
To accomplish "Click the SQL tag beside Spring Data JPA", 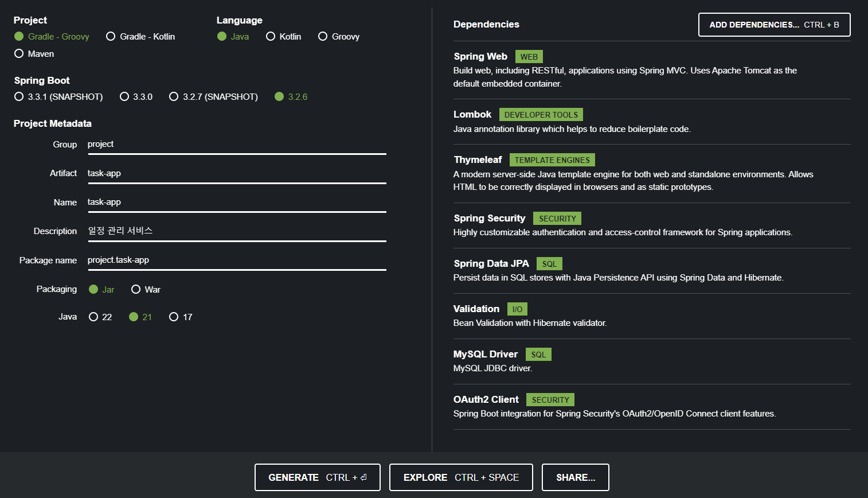I will coord(549,264).
